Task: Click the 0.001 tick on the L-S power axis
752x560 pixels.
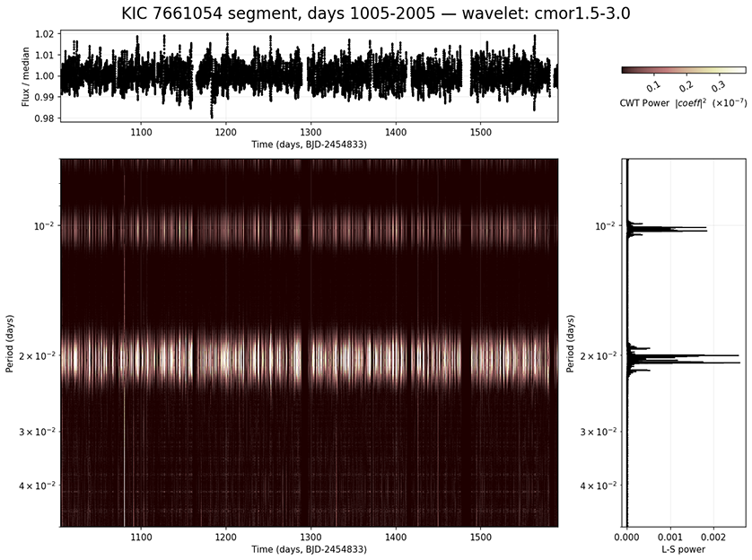Action: coord(670,537)
